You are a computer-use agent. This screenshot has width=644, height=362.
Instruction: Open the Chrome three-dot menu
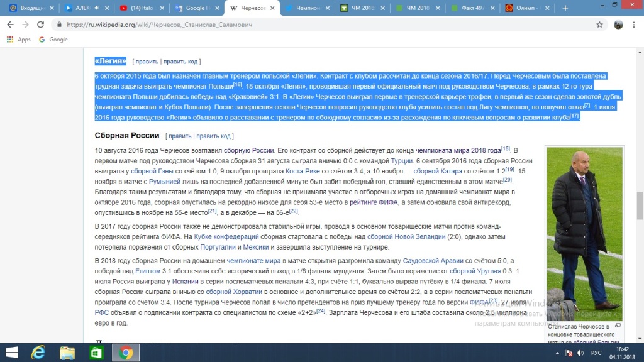(x=634, y=25)
